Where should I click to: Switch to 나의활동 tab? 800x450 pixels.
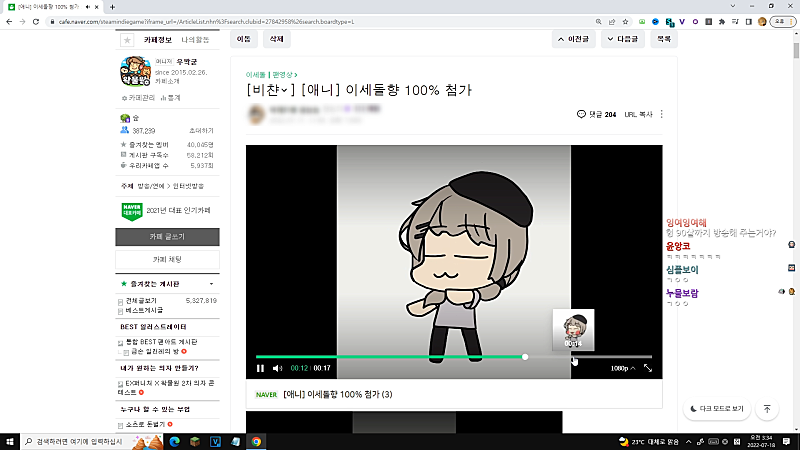pyautogui.click(x=195, y=40)
